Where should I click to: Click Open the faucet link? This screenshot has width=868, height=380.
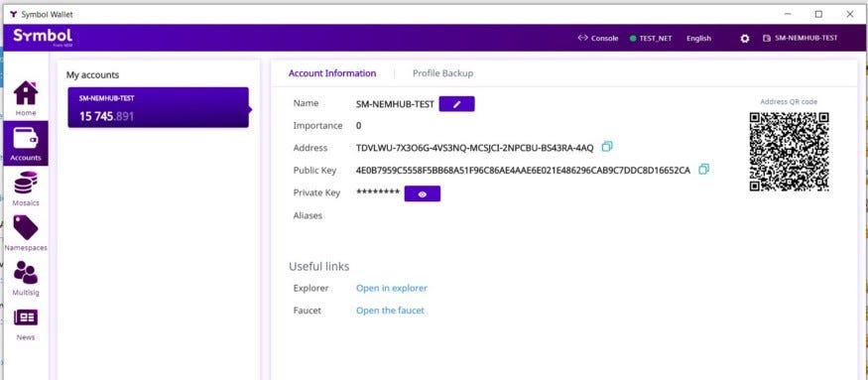pos(390,311)
